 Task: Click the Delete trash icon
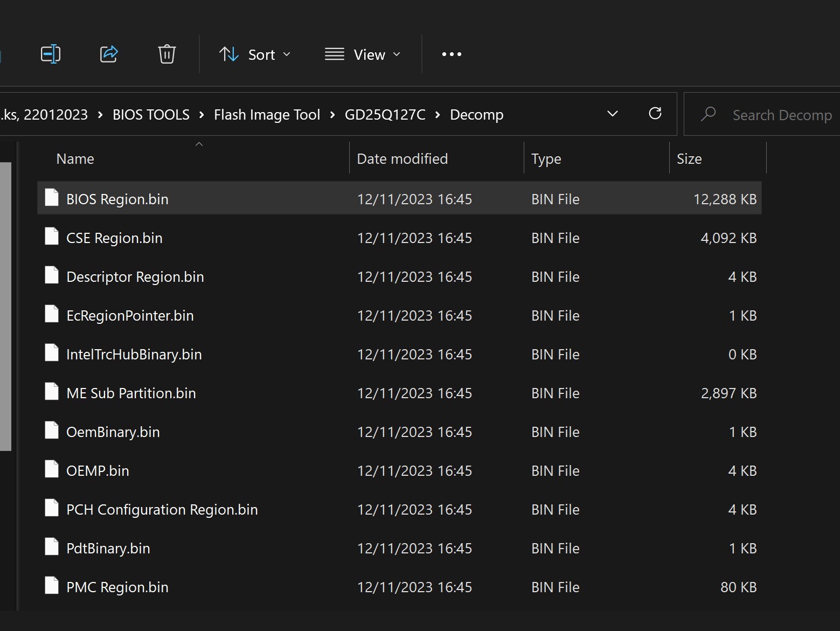point(166,54)
